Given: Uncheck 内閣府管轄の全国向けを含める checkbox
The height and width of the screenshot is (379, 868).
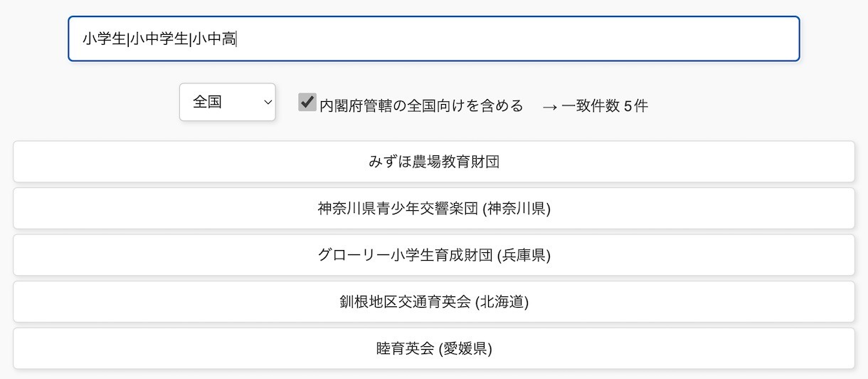Looking at the screenshot, I should pyautogui.click(x=307, y=102).
